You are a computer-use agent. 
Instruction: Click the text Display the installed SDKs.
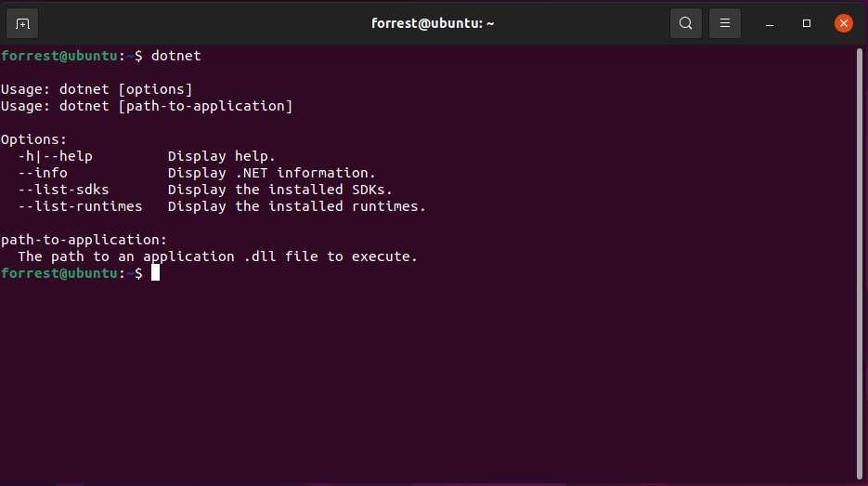(x=280, y=190)
